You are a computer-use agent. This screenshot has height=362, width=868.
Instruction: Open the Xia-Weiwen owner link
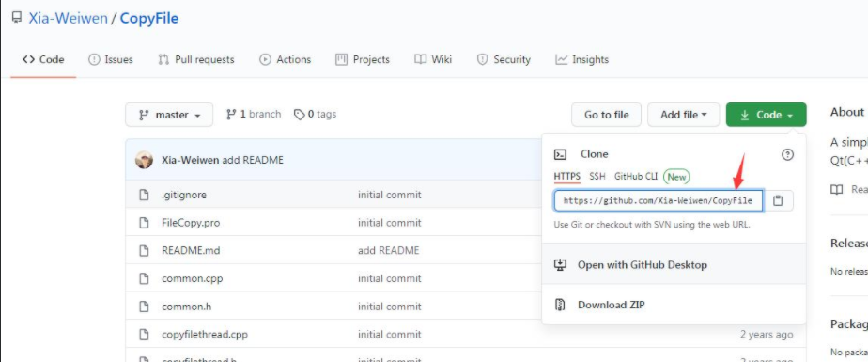point(68,18)
